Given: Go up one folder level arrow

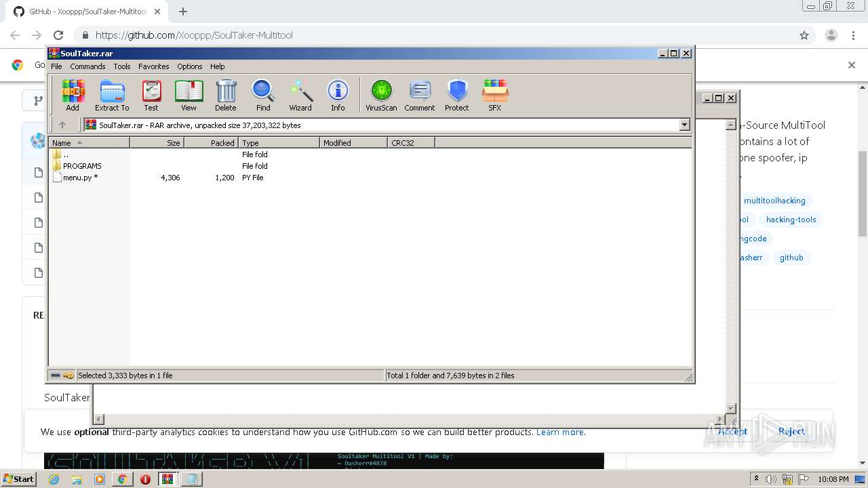Looking at the screenshot, I should [x=62, y=125].
